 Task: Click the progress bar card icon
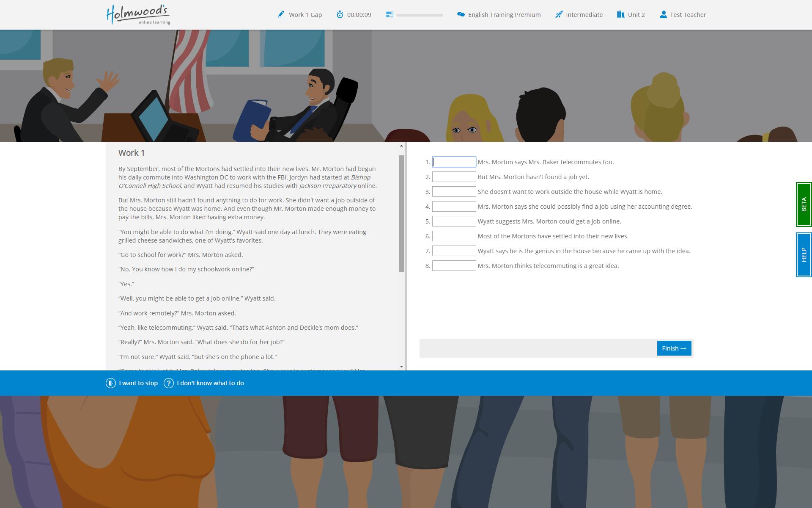[390, 14]
